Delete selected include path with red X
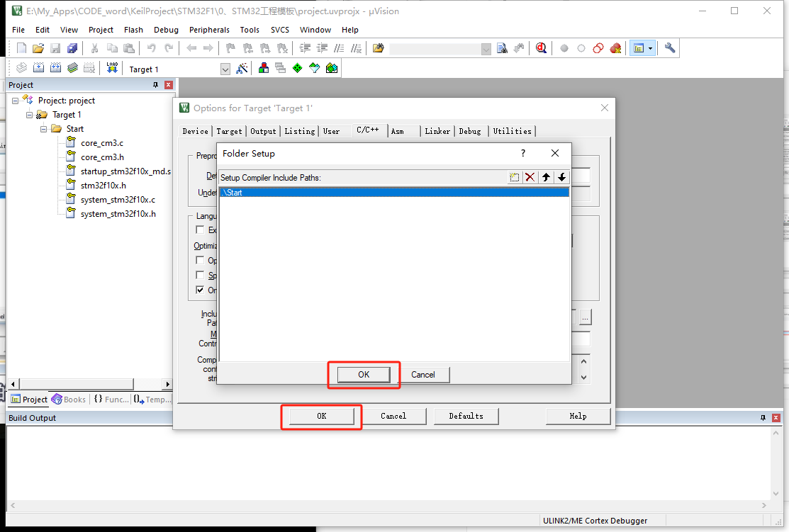 pos(530,177)
